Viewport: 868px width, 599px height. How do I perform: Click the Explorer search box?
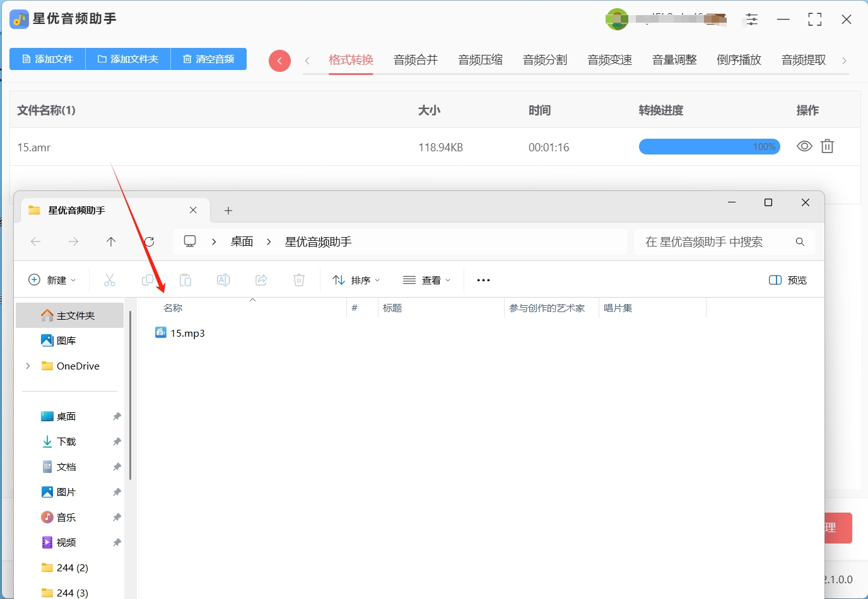(724, 241)
